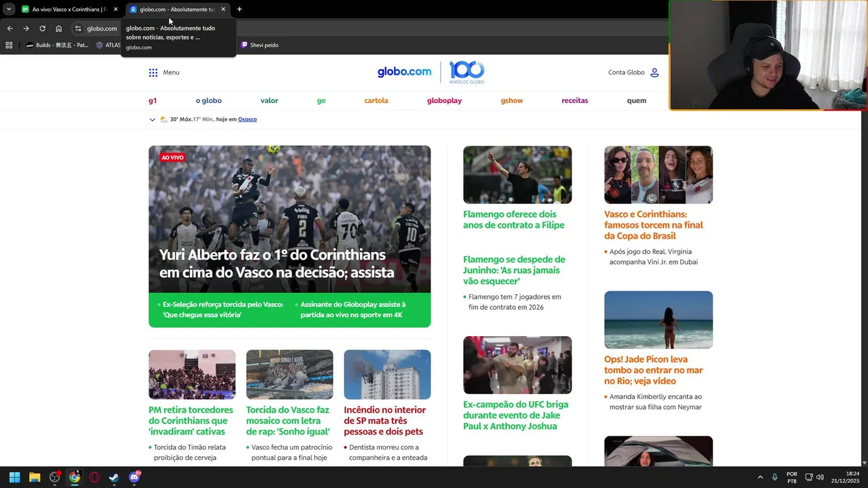Open the g1 section

click(153, 100)
